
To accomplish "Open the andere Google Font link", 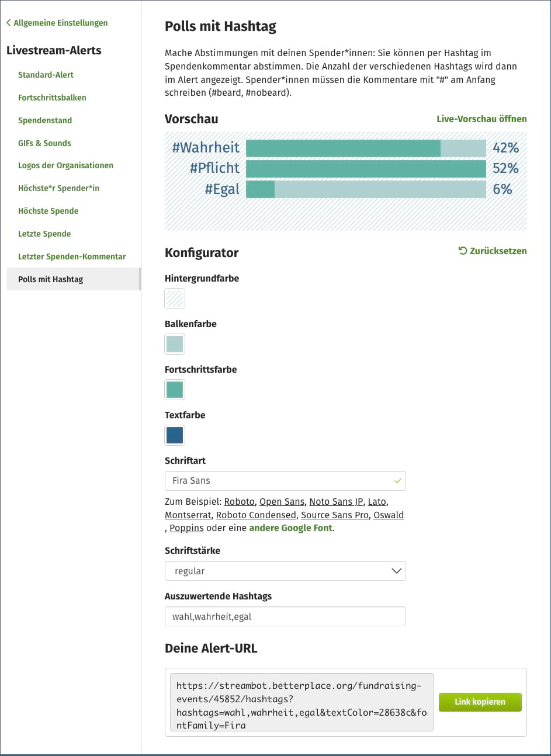I will coord(290,528).
